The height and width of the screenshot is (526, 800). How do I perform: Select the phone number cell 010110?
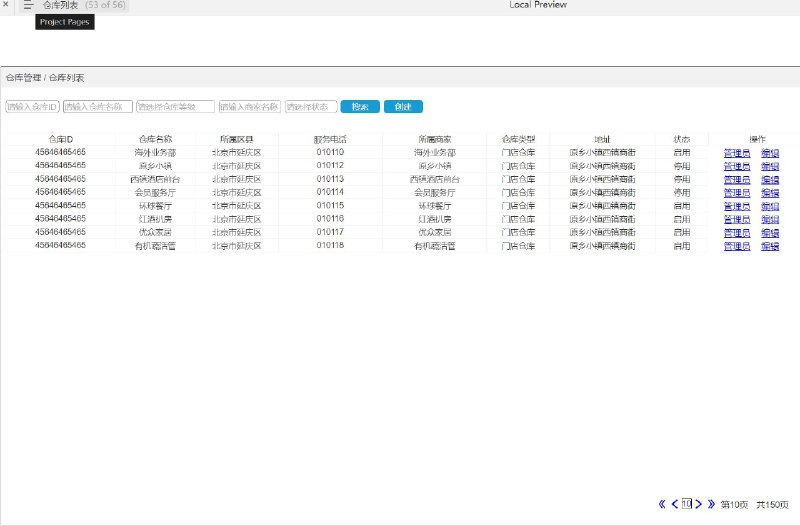(x=330, y=152)
